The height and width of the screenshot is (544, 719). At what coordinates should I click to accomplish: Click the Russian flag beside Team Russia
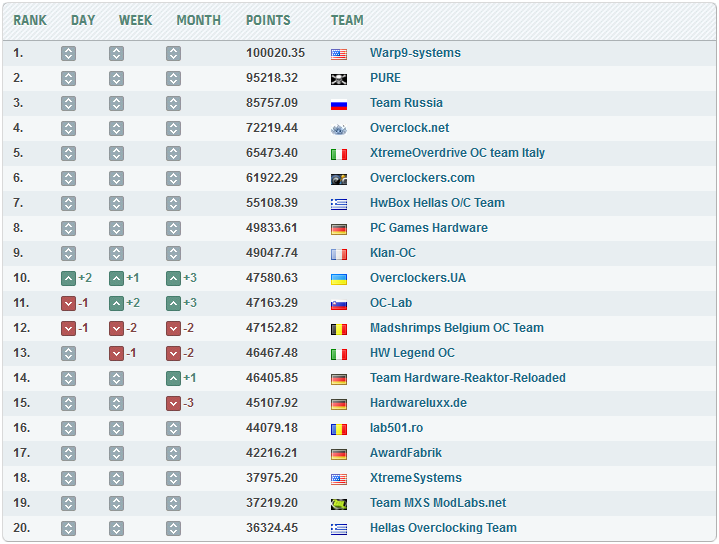pyautogui.click(x=339, y=104)
